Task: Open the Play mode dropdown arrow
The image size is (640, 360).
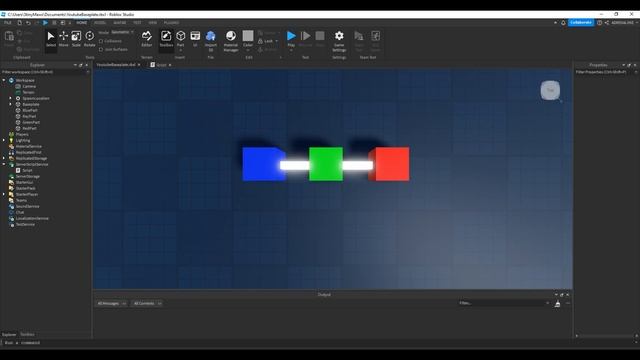Action: (x=291, y=50)
